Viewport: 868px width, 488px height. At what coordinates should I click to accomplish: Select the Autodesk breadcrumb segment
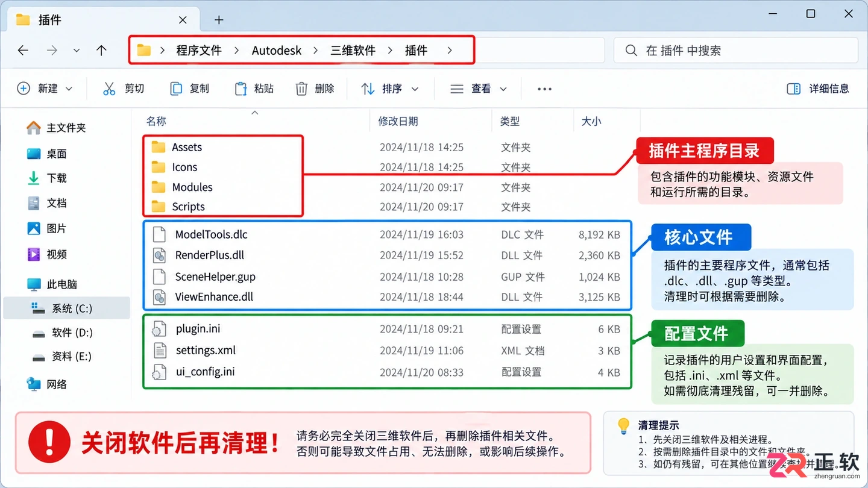tap(277, 51)
